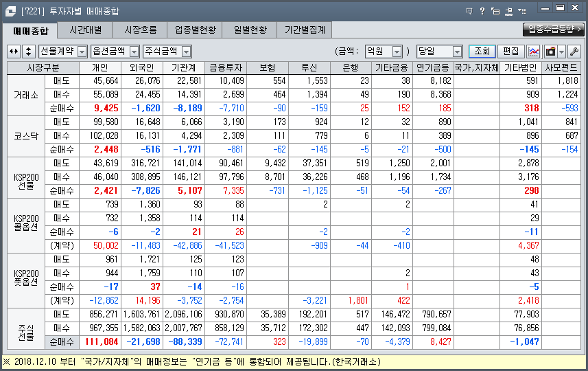The height and width of the screenshot is (371, 588).
Task: Click the 편집 button
Action: click(x=510, y=52)
